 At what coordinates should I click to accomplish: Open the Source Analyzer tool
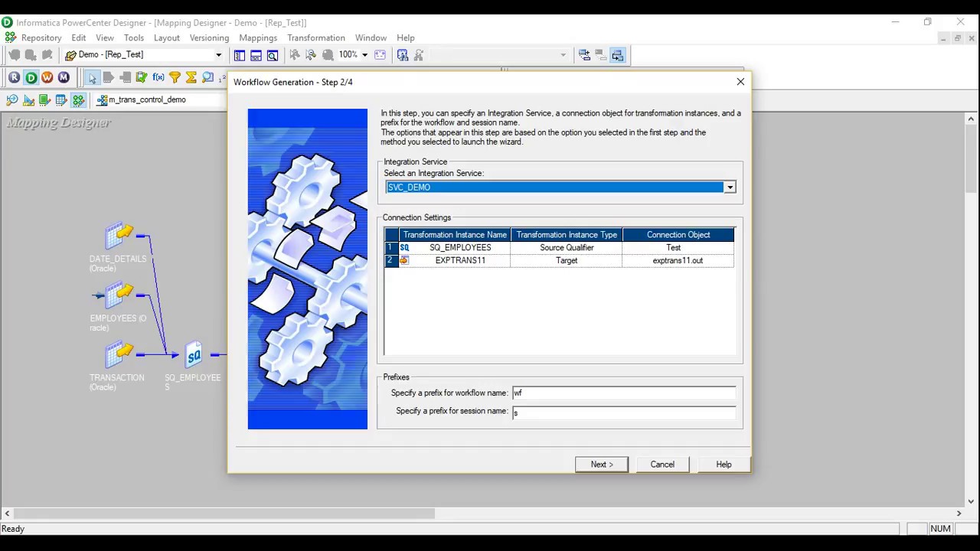click(12, 100)
